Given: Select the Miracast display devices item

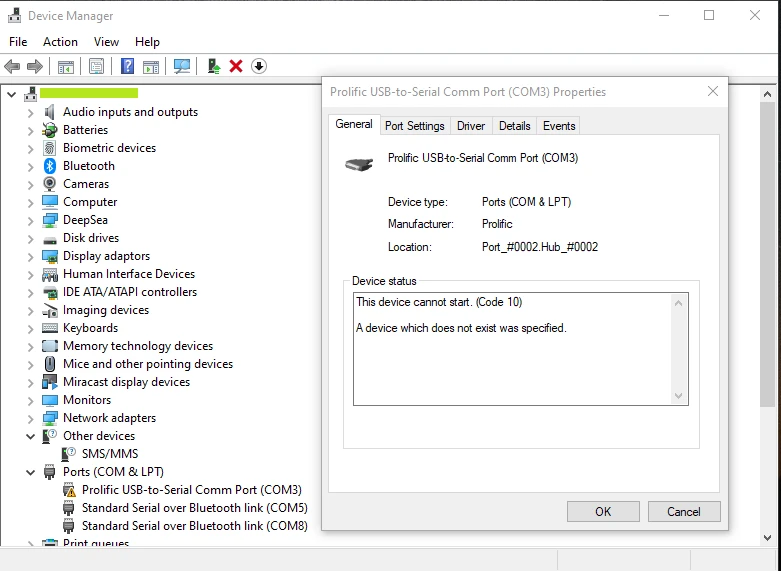Looking at the screenshot, I should [127, 382].
